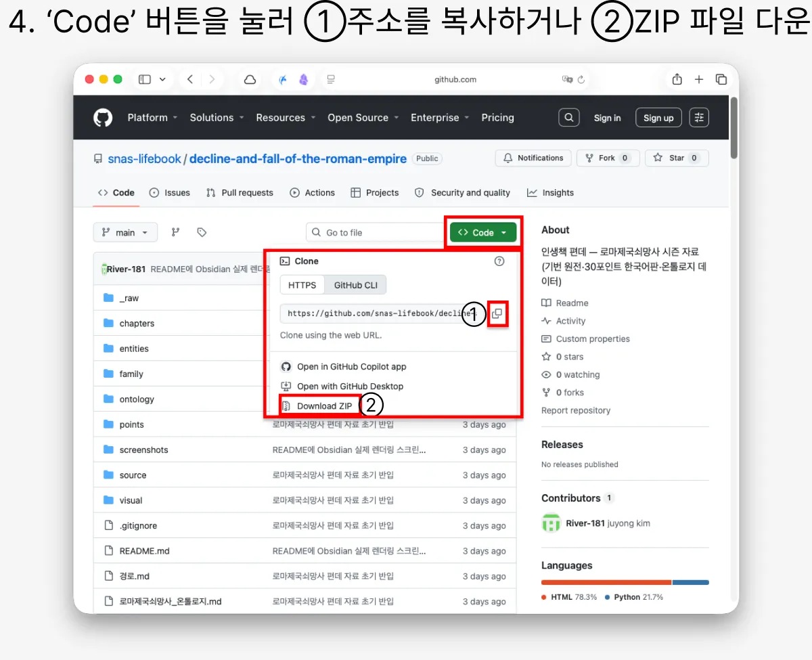Show Safari tab overview icon
Image resolution: width=812 pixels, height=660 pixels.
point(721,79)
